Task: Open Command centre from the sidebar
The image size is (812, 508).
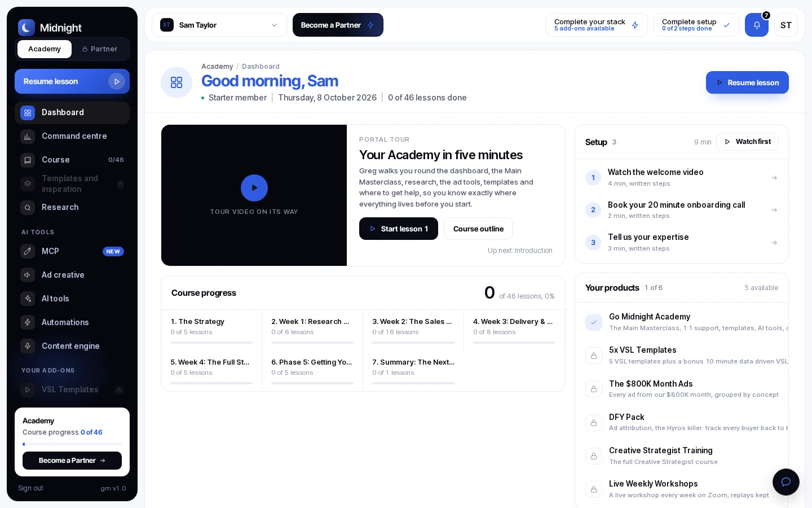Action: click(x=72, y=136)
